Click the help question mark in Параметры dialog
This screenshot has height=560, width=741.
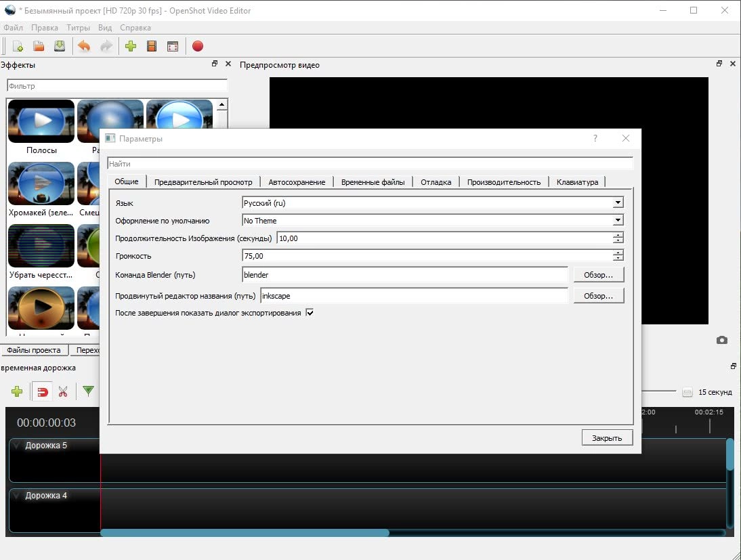(595, 138)
